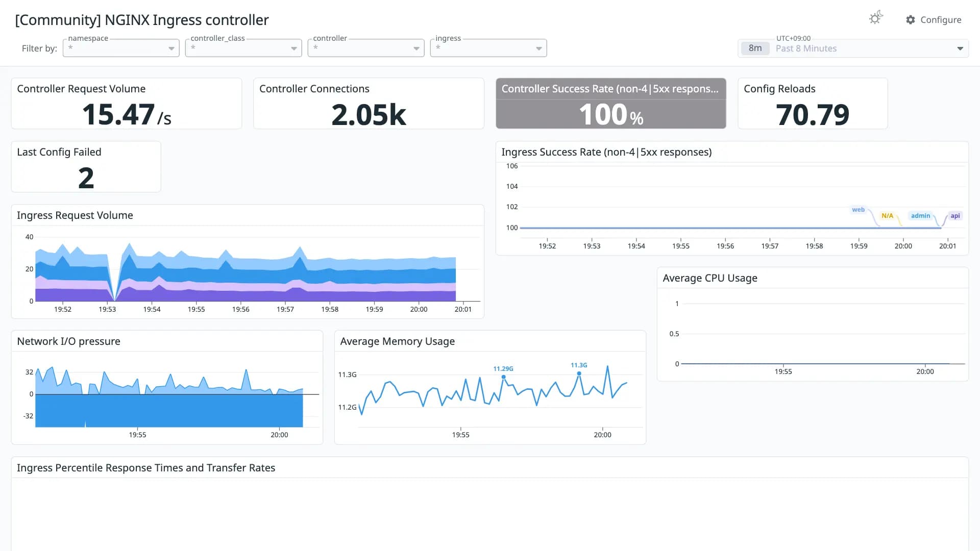Click the 11.3G peak marker
980x551 pixels.
(579, 373)
